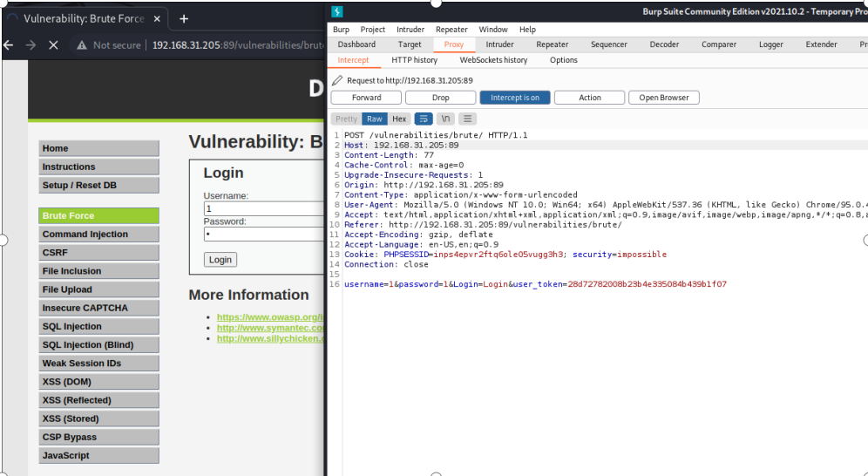This screenshot has height=476, width=868.
Task: Open the Window menu
Action: [493, 30]
